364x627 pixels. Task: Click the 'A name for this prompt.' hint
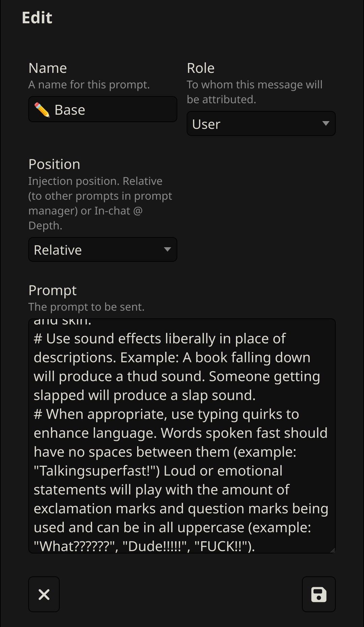[x=89, y=85]
